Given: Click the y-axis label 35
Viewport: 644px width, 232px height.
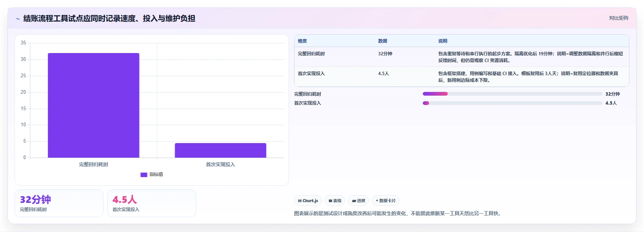Looking at the screenshot, I should [23, 43].
